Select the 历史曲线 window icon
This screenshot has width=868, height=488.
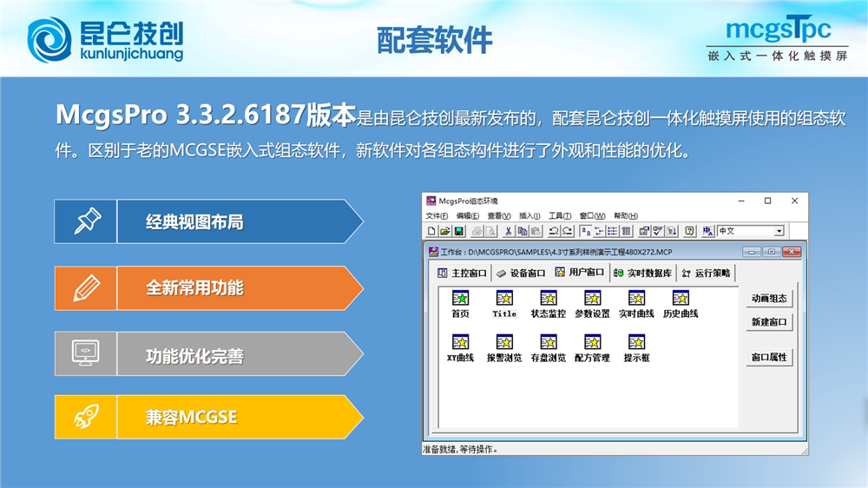pyautogui.click(x=681, y=304)
